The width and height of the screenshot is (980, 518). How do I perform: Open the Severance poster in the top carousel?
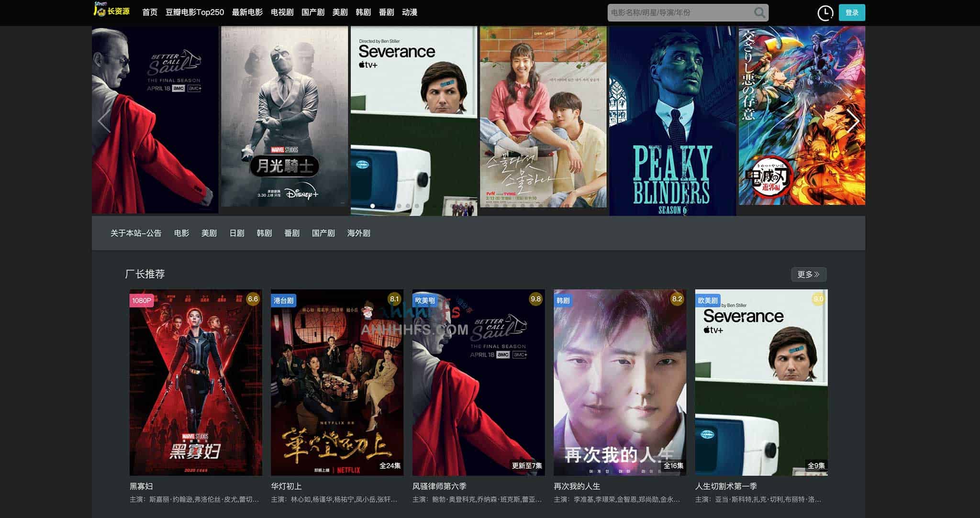click(414, 121)
